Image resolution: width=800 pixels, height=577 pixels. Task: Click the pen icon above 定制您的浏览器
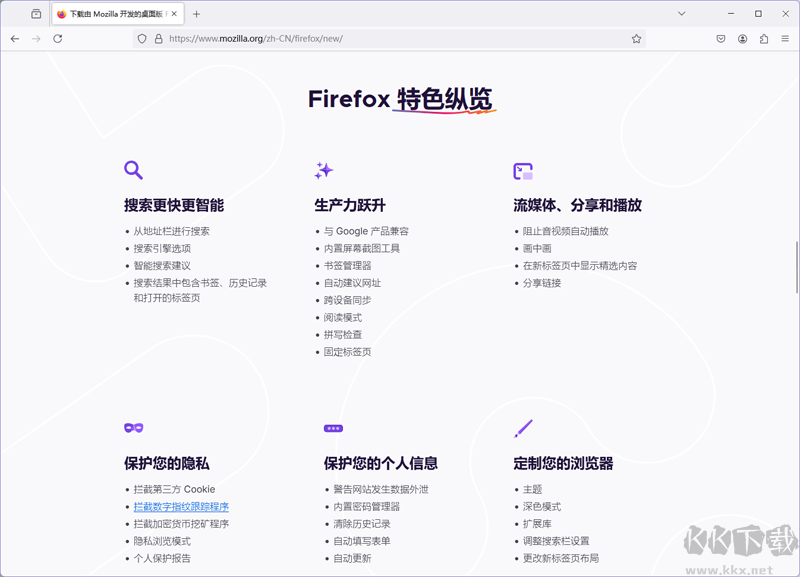tap(523, 428)
